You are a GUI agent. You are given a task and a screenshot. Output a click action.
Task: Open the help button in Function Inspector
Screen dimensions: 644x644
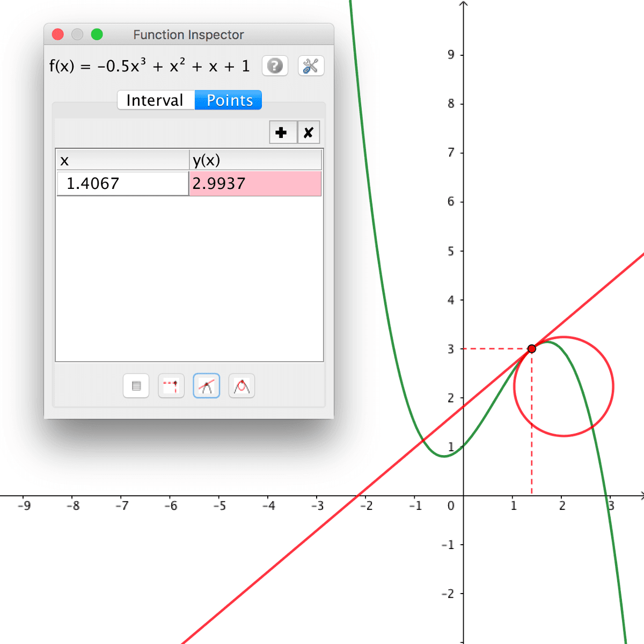pyautogui.click(x=275, y=66)
